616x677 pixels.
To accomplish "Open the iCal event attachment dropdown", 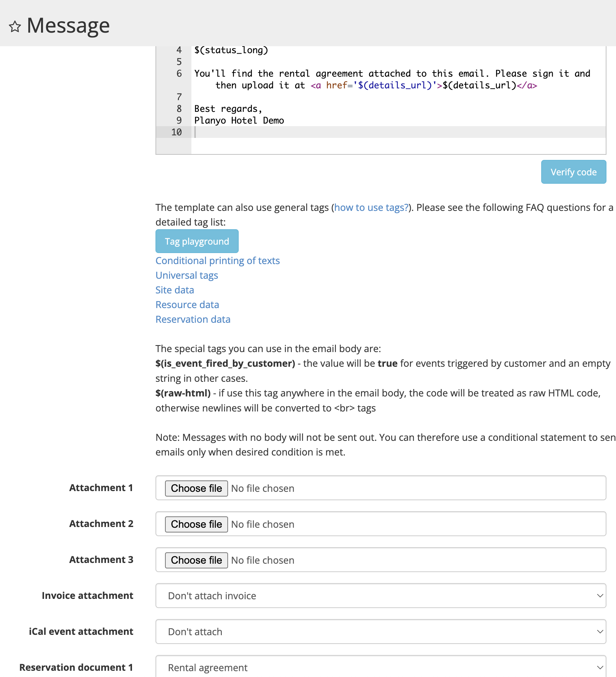I will coord(380,632).
